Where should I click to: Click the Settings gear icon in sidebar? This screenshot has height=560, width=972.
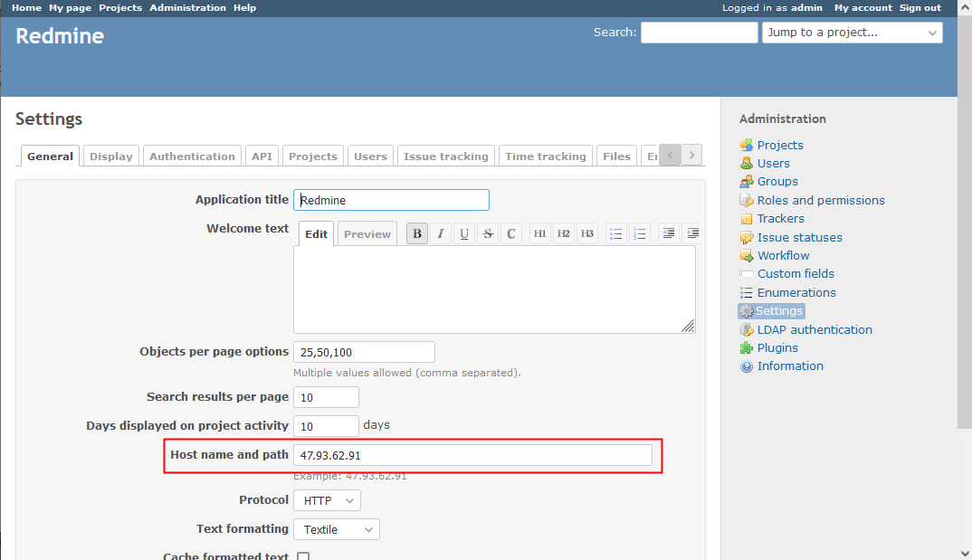[x=747, y=311]
